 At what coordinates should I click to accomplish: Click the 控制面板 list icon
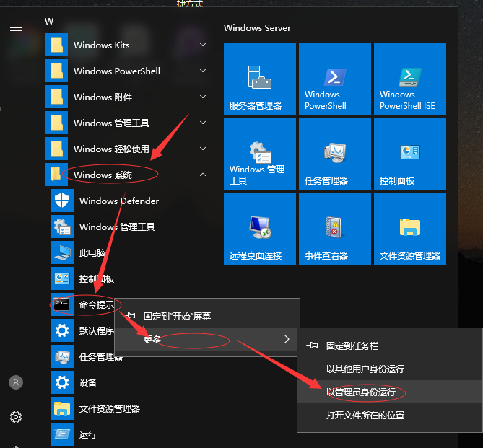click(x=62, y=278)
